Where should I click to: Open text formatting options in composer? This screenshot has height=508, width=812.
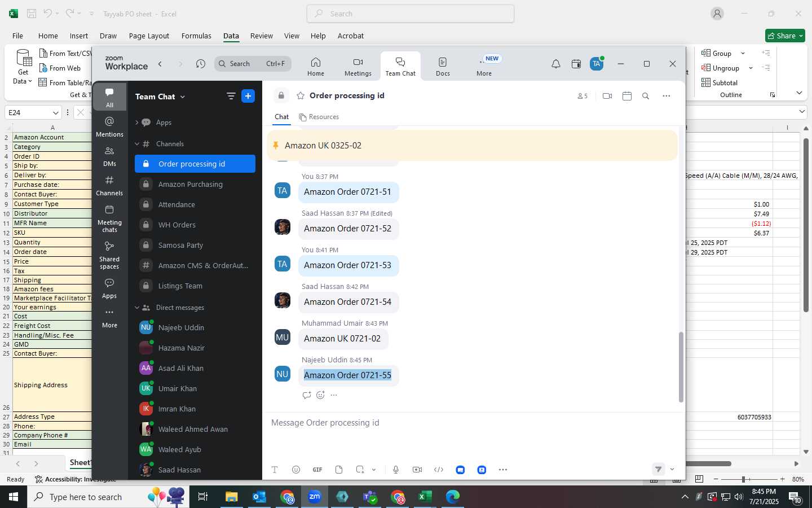coord(275,470)
